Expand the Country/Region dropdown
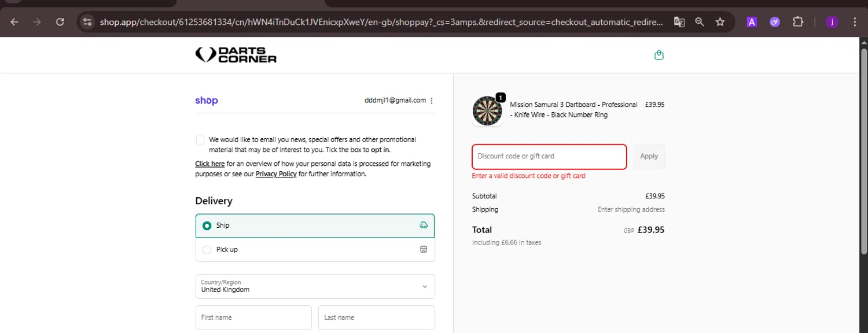Viewport: 868px width, 333px height. 315,286
